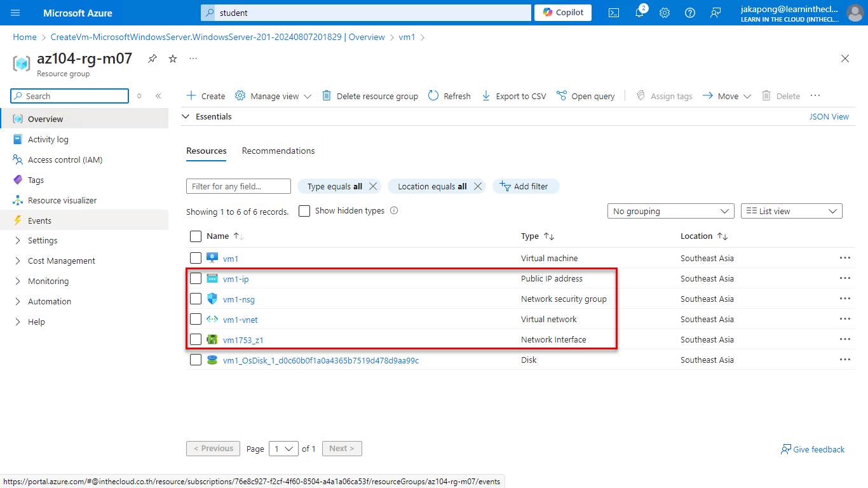This screenshot has width=868, height=488.
Task: Expand the Essentials section
Action: click(x=207, y=117)
